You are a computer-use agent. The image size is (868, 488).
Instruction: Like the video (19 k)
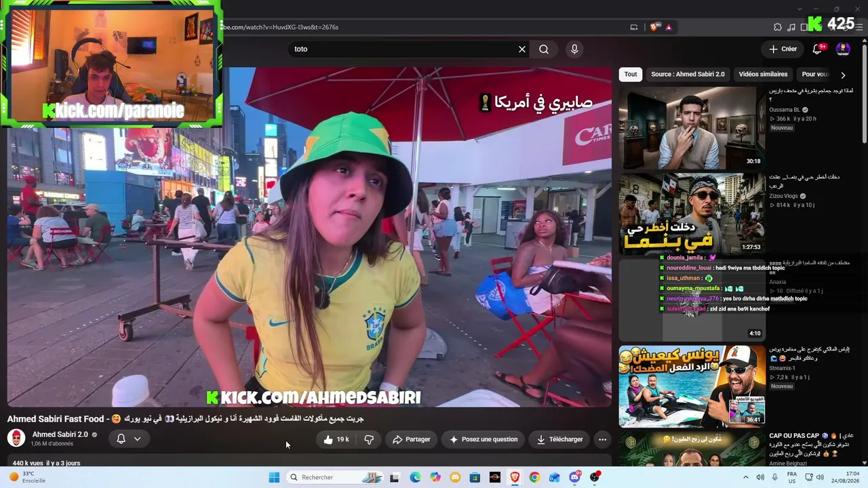click(336, 439)
